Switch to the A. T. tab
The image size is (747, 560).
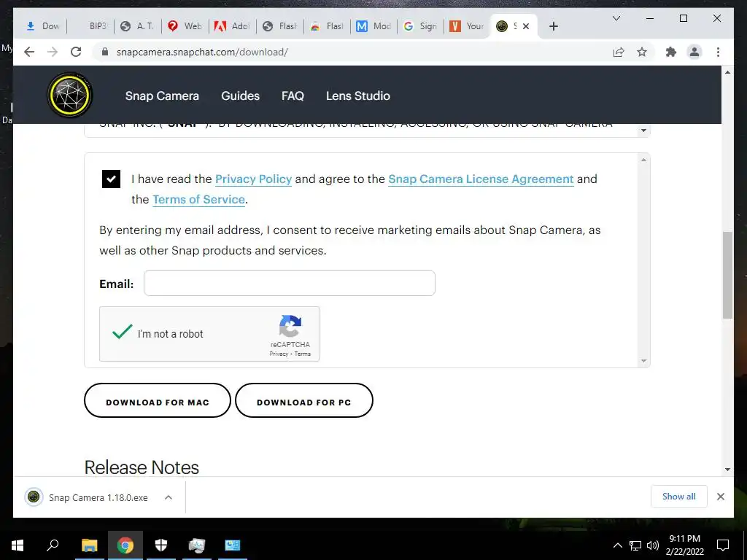pyautogui.click(x=139, y=26)
